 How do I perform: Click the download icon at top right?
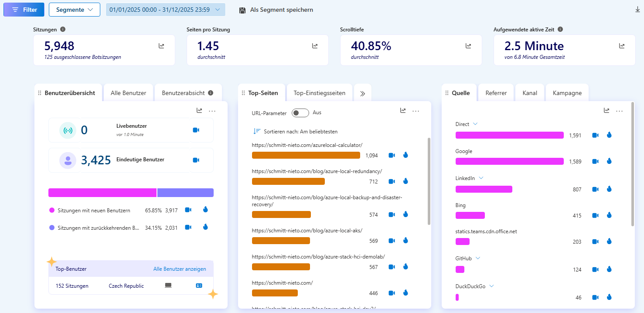637,10
